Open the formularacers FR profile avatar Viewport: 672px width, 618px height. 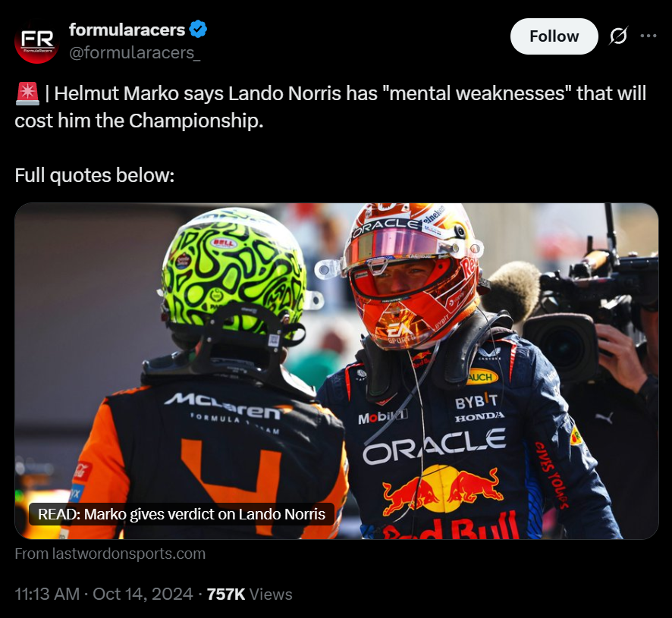[x=36, y=42]
